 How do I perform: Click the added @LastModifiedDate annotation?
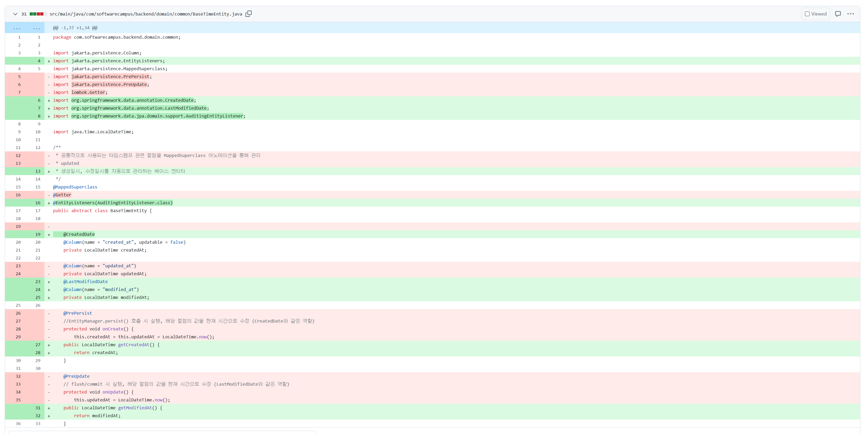pos(85,282)
